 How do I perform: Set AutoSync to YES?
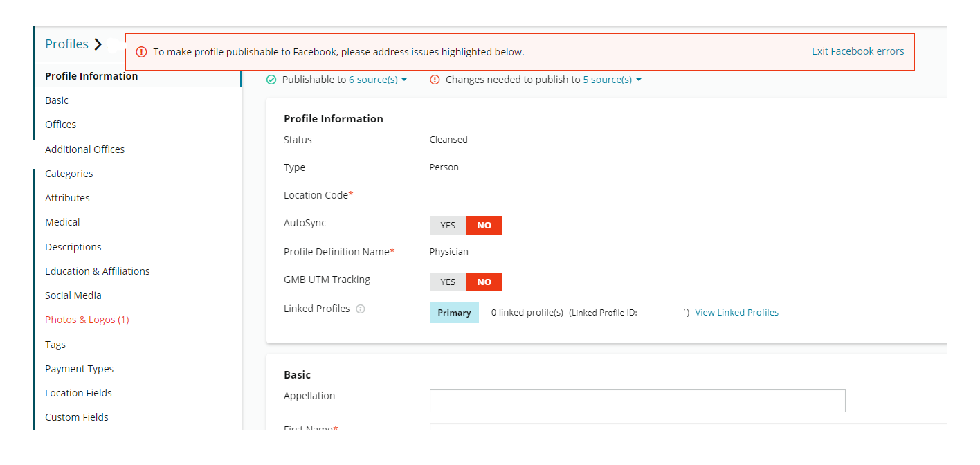pos(448,226)
